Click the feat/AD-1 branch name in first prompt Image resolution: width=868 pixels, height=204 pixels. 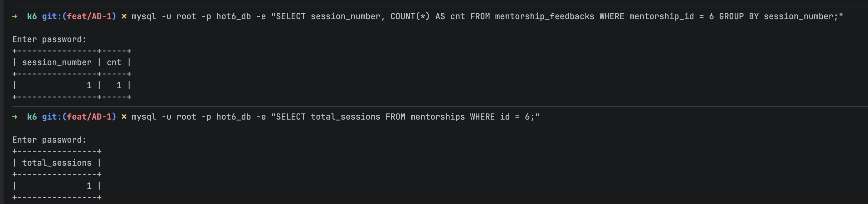pos(89,16)
